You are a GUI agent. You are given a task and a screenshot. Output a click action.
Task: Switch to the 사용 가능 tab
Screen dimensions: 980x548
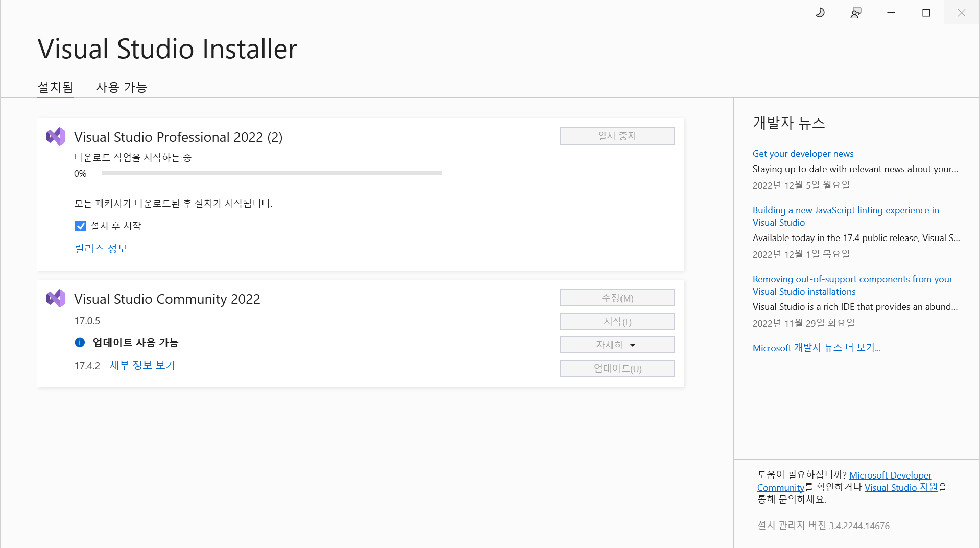[x=122, y=87]
